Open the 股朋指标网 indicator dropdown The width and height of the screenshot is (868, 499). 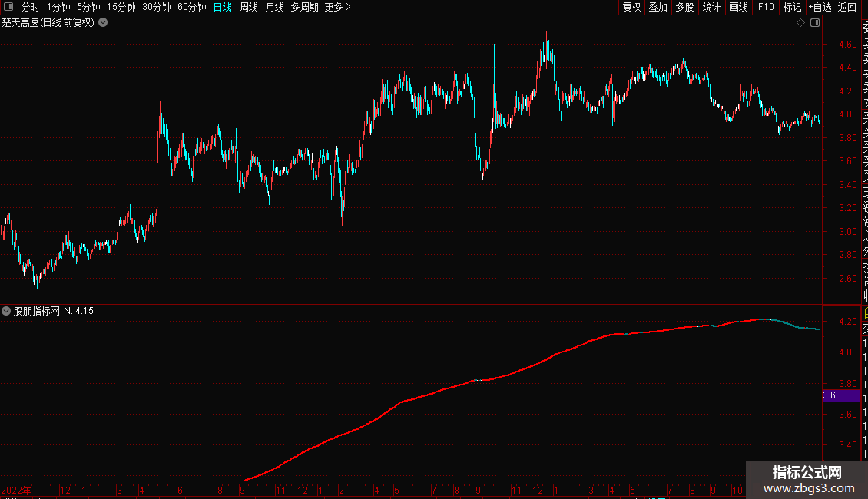(6, 311)
